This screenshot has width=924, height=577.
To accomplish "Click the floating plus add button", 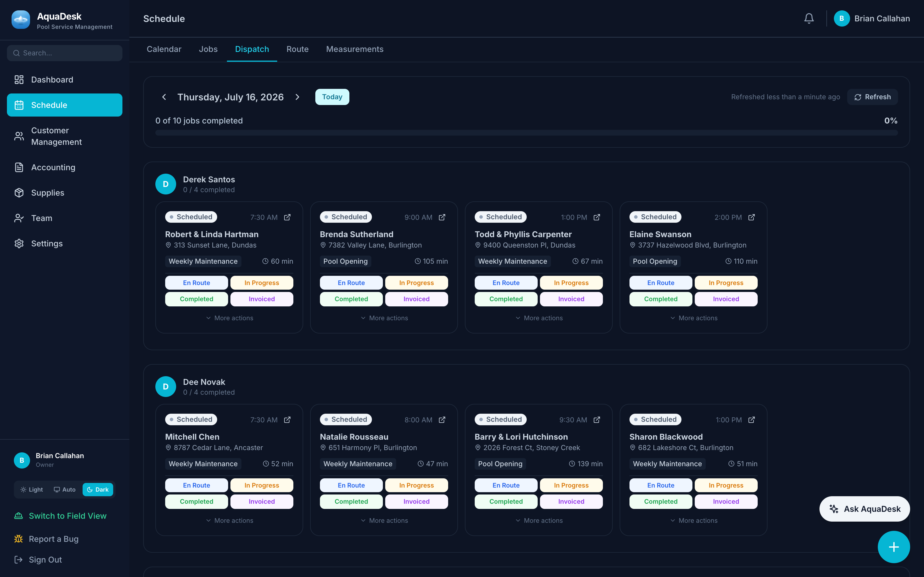I will coord(893,547).
